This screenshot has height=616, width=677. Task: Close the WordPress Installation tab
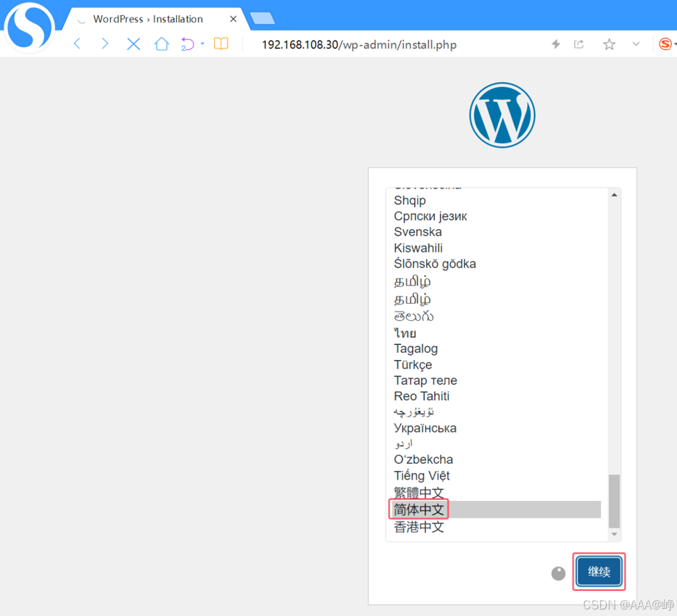click(233, 19)
